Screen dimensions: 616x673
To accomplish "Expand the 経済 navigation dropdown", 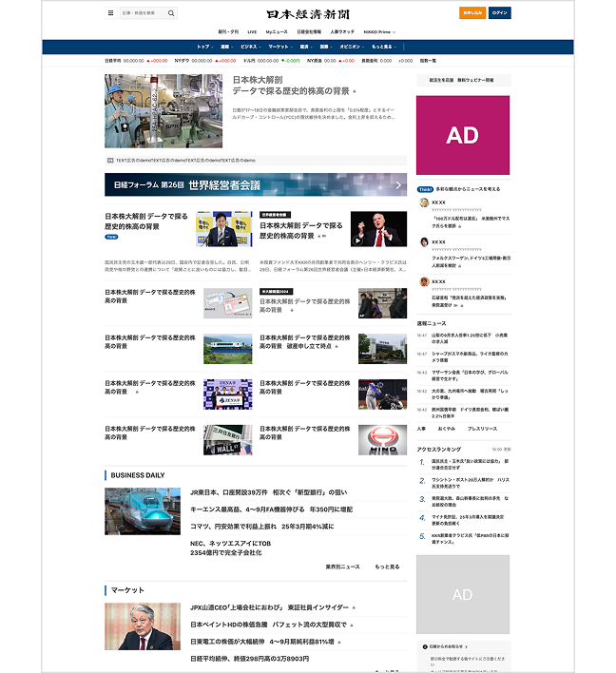I will [306, 47].
